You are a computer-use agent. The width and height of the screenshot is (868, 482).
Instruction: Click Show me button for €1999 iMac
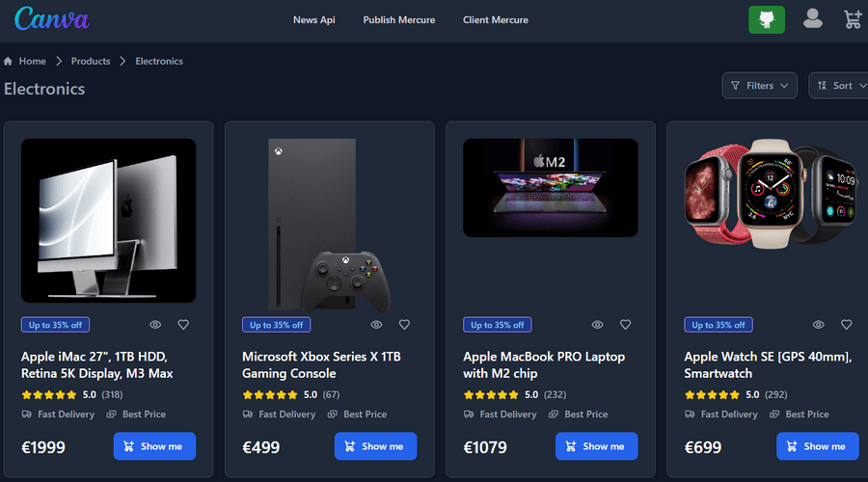pos(154,446)
